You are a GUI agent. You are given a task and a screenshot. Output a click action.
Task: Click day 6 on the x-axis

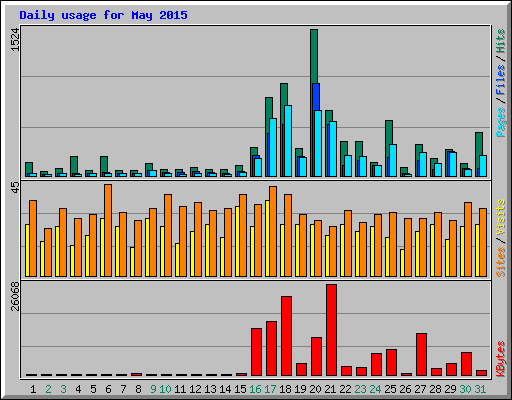(x=108, y=389)
